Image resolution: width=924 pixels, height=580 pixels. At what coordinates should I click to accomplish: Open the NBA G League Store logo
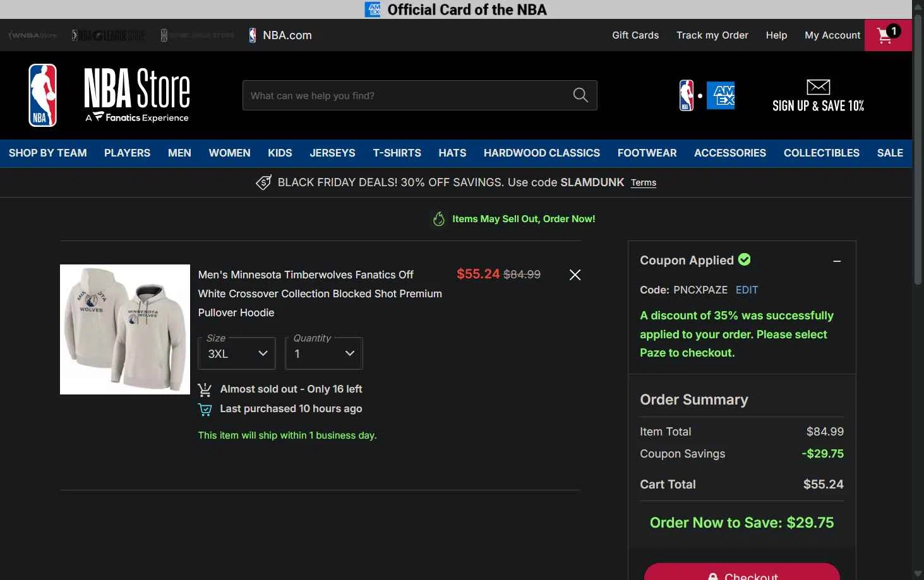pos(108,35)
